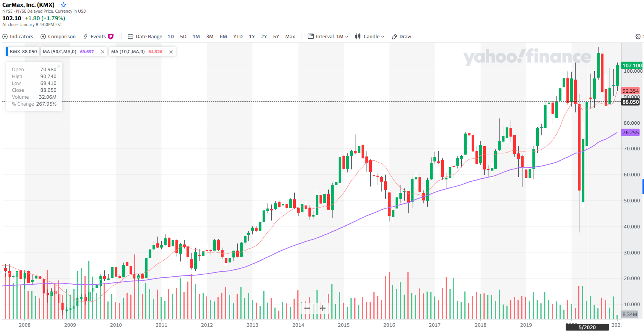Viewport: 644px width, 334px height.
Task: Open the Events lightning menu
Action: click(x=94, y=37)
